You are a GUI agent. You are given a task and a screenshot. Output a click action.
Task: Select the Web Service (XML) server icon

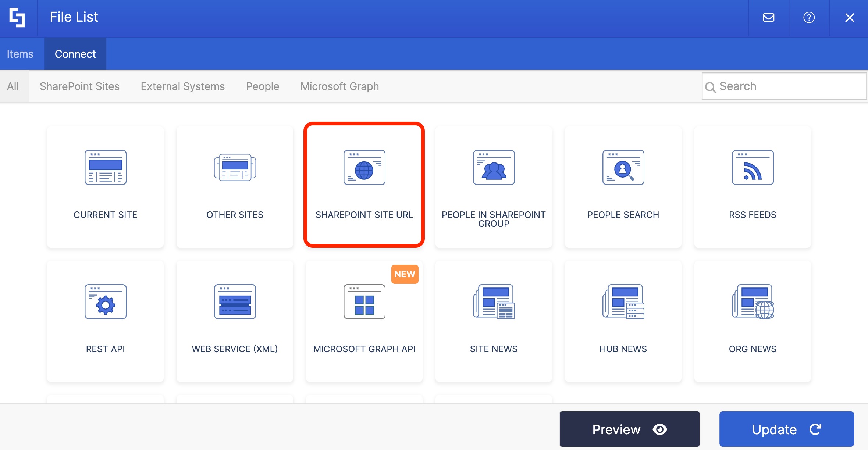coord(235,302)
